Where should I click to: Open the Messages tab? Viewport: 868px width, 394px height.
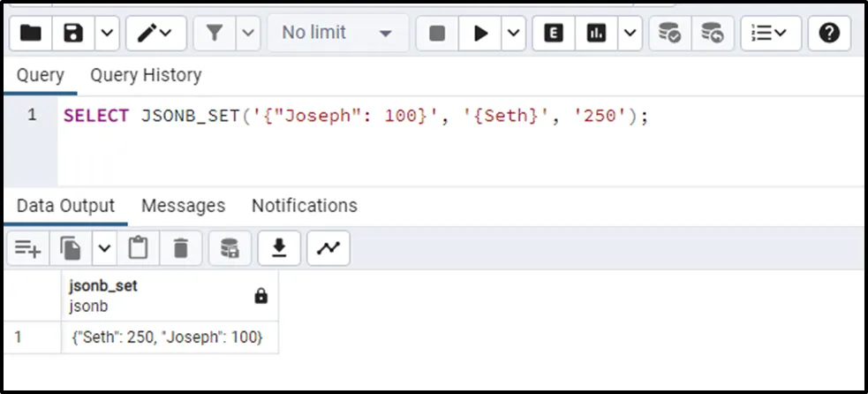point(184,206)
